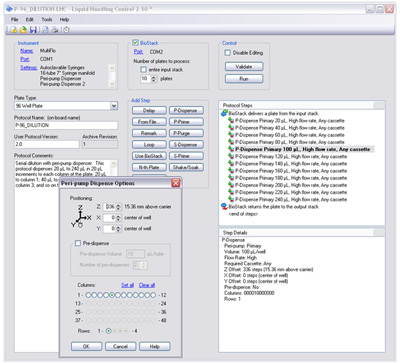Open the Edit menu
Viewport: 400px width, 363px height.
(x=30, y=19)
